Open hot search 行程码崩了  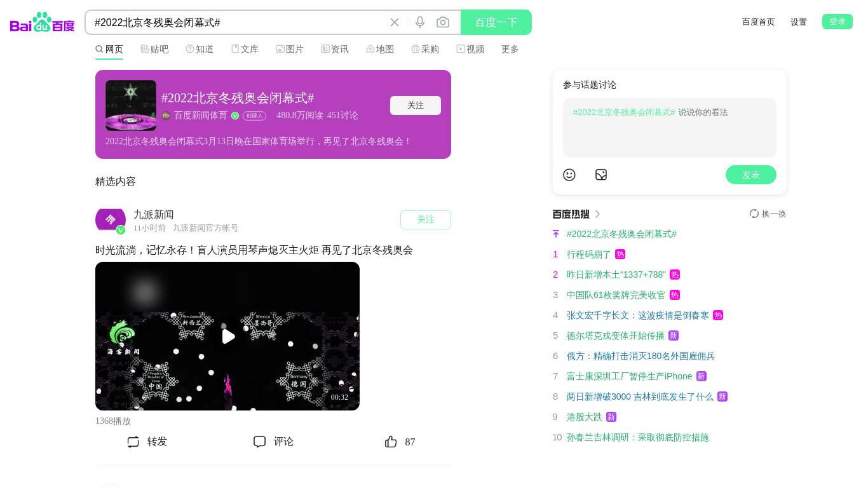point(589,254)
